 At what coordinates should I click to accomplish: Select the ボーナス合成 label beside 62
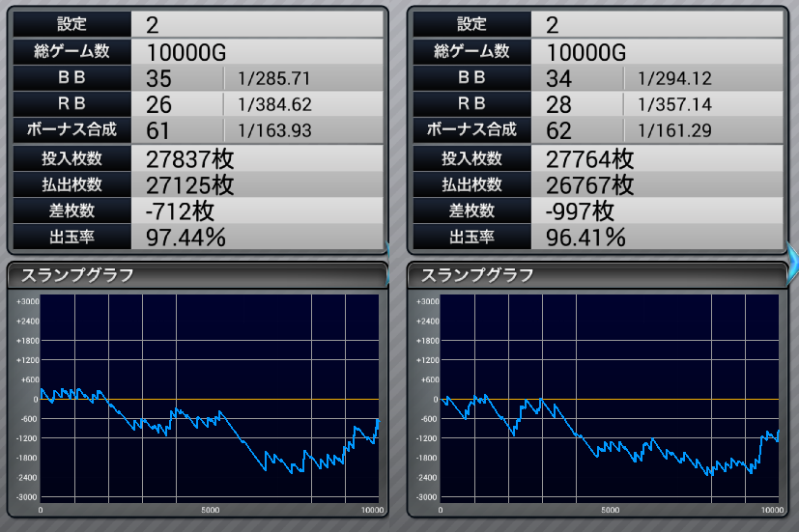pos(471,129)
